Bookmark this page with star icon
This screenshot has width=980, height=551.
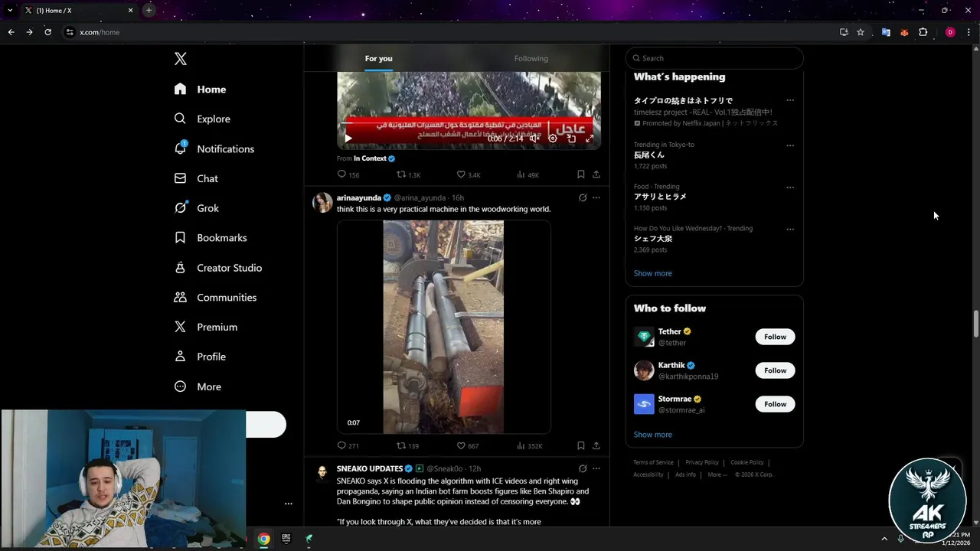click(x=861, y=32)
